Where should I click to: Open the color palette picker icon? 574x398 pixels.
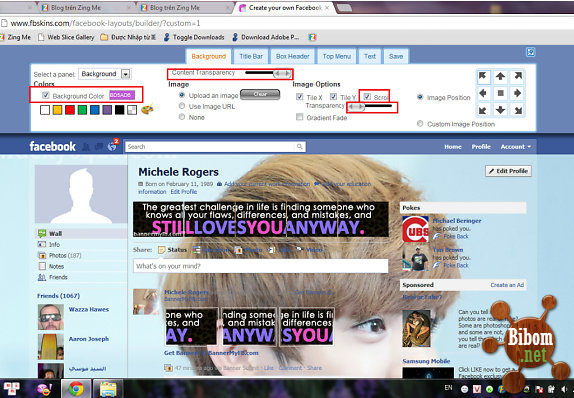tap(147, 109)
